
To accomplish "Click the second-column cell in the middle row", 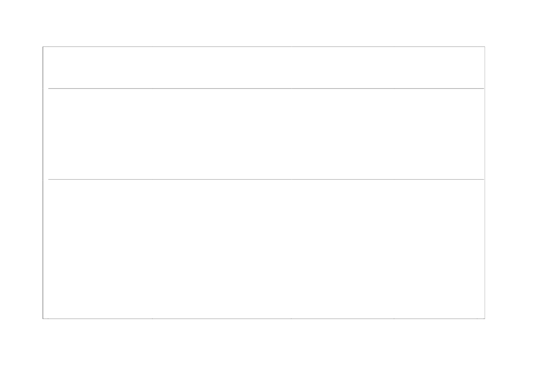I will click(221, 134).
